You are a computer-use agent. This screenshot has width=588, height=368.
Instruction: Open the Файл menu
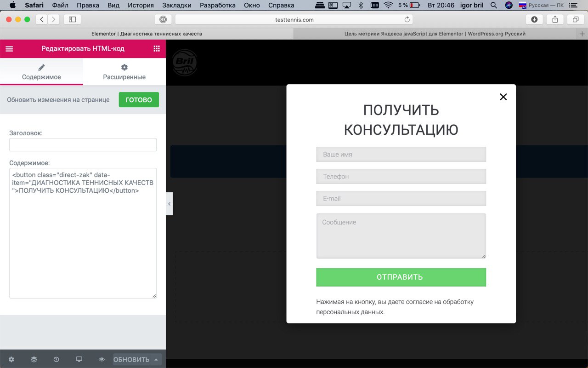(60, 5)
